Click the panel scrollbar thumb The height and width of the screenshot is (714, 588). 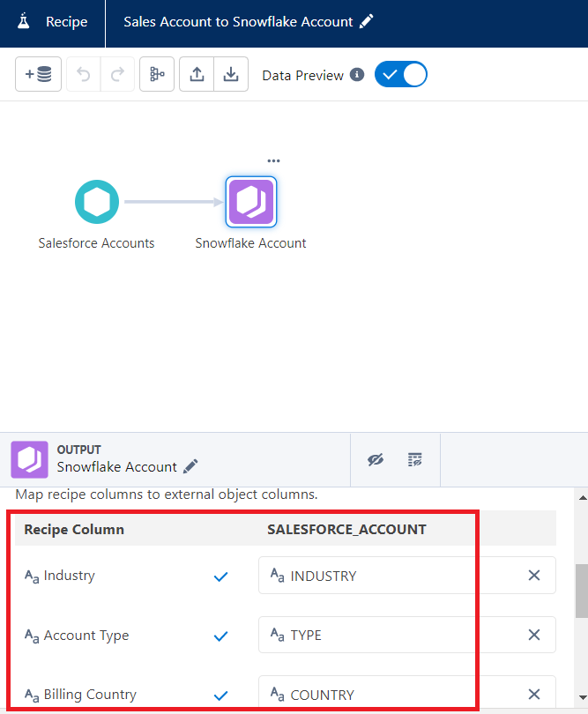[582, 591]
